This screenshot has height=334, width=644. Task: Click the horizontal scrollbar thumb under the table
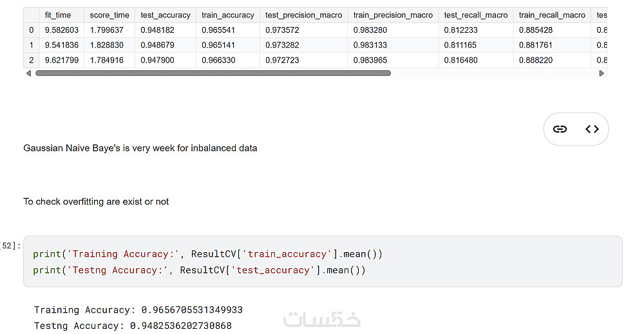click(x=213, y=73)
